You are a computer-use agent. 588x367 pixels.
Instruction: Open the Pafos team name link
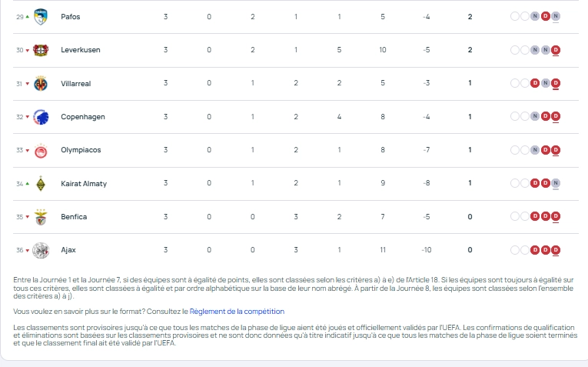tap(71, 16)
